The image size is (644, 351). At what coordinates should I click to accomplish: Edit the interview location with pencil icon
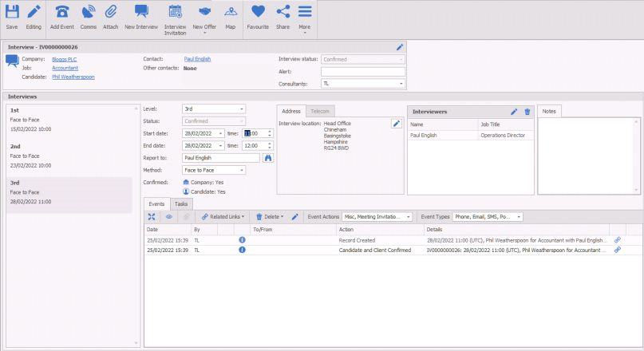pos(396,123)
